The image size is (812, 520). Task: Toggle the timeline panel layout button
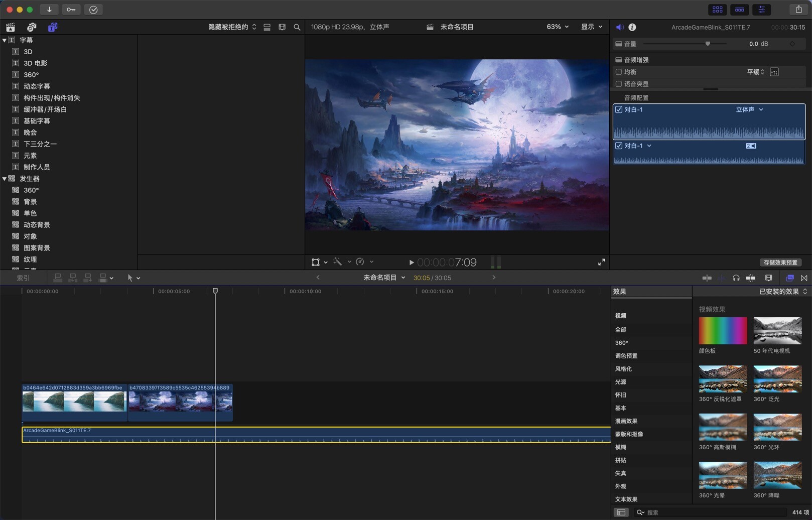point(739,10)
